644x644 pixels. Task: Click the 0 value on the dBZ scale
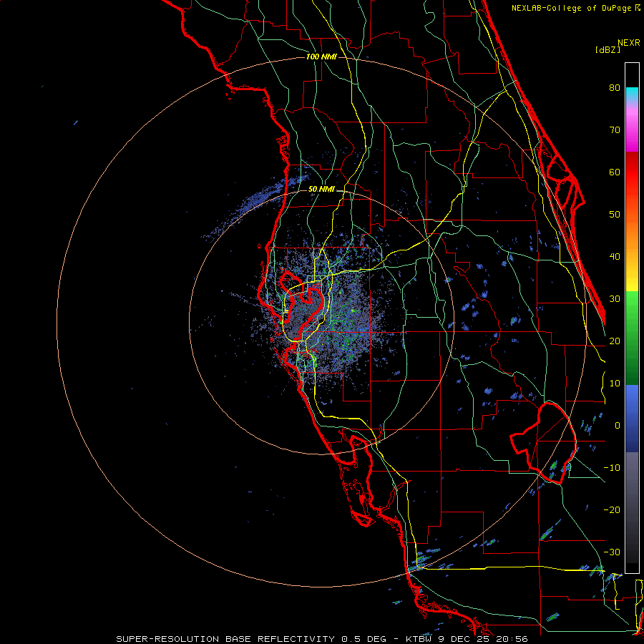coord(618,426)
